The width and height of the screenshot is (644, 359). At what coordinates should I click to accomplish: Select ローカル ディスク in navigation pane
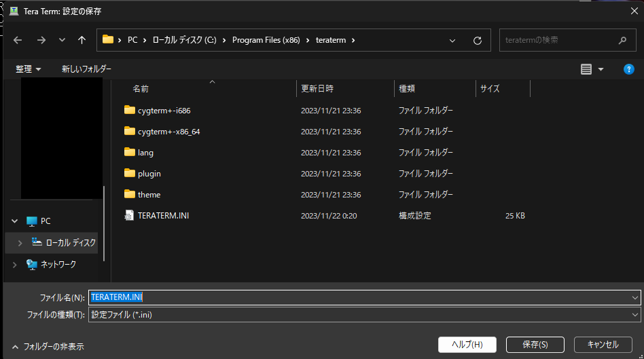pos(71,243)
